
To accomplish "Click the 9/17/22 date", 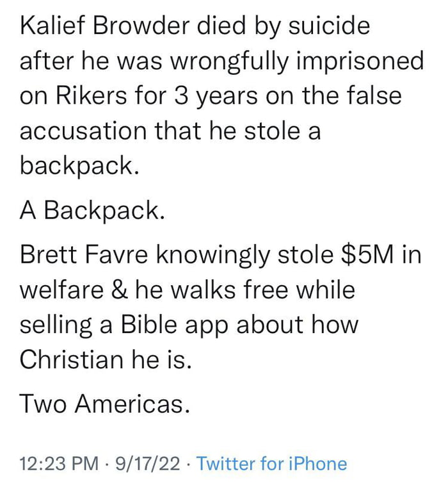I will click(x=148, y=464).
